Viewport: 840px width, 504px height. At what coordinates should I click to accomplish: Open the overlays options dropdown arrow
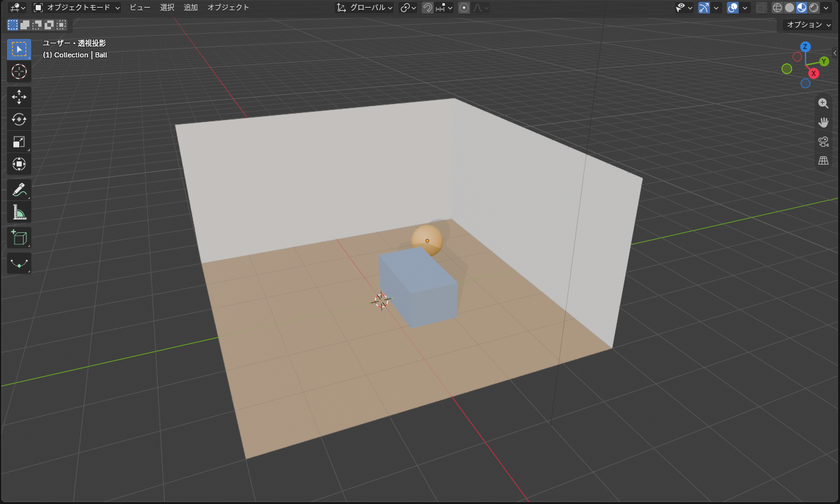pos(745,8)
